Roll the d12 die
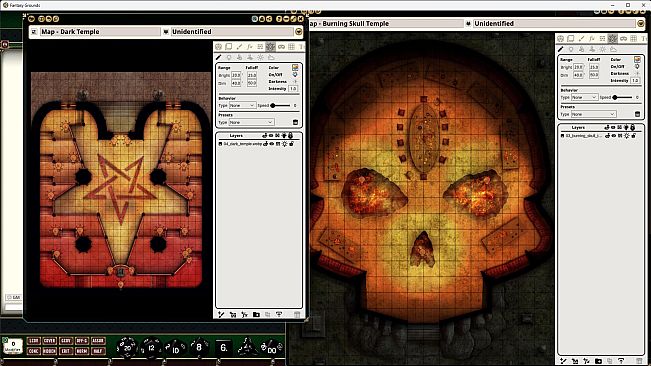The image size is (651, 366). pyautogui.click(x=151, y=347)
